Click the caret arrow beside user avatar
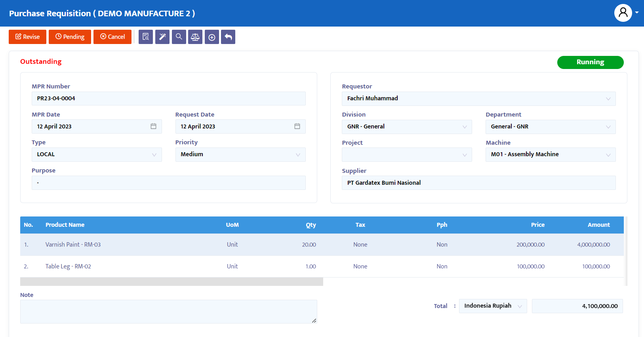 point(637,13)
